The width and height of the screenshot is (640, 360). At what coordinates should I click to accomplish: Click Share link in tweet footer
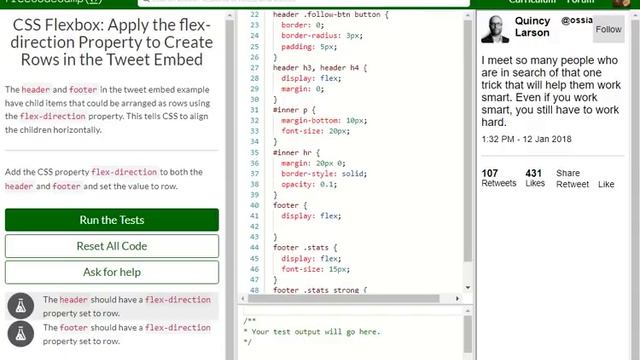[568, 173]
